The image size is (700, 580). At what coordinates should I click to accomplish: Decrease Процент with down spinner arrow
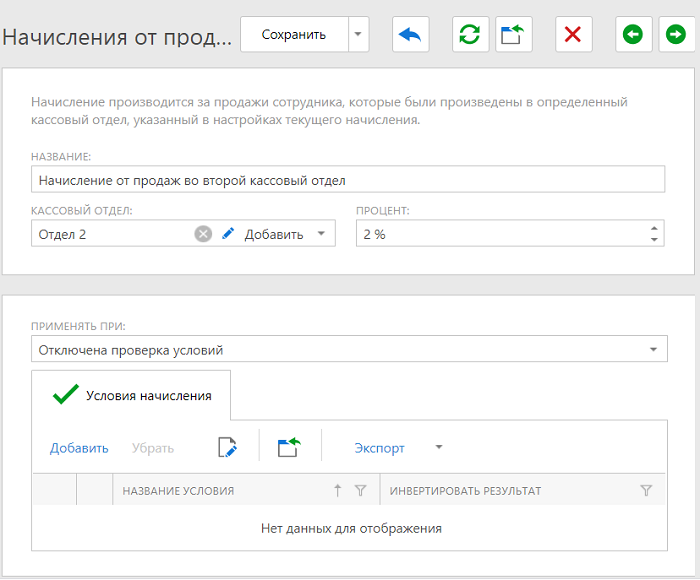point(654,239)
